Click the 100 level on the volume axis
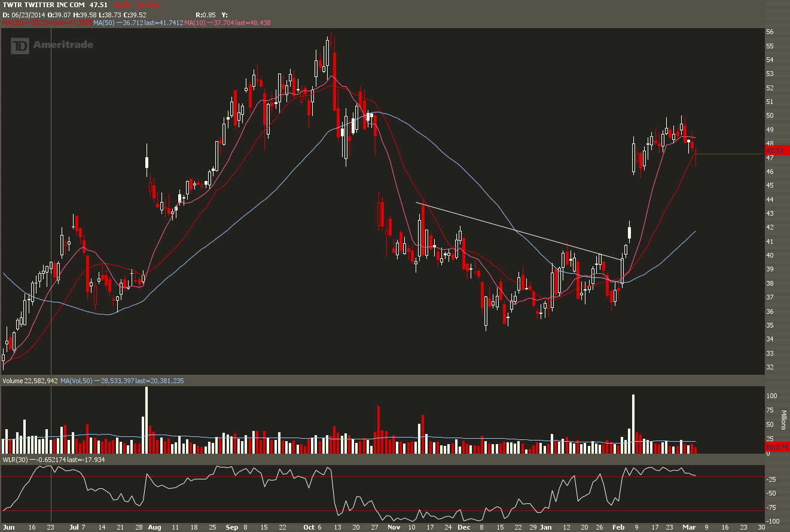Viewport: 790px width, 532px height. [x=771, y=396]
